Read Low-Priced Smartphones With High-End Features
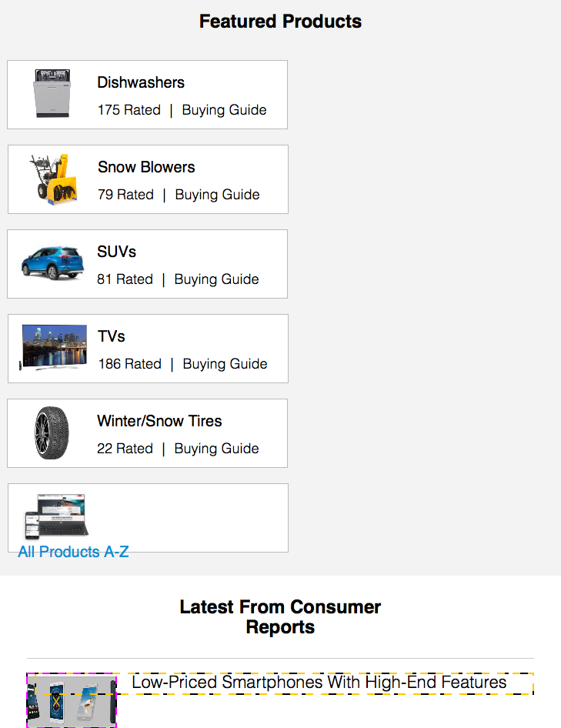The width and height of the screenshot is (561, 728). pos(319,683)
